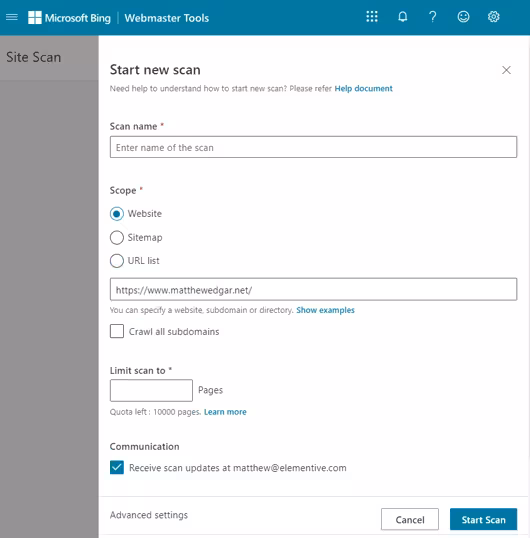Image resolution: width=530 pixels, height=538 pixels.
Task: Open the apps grid launcher
Action: coord(372,16)
